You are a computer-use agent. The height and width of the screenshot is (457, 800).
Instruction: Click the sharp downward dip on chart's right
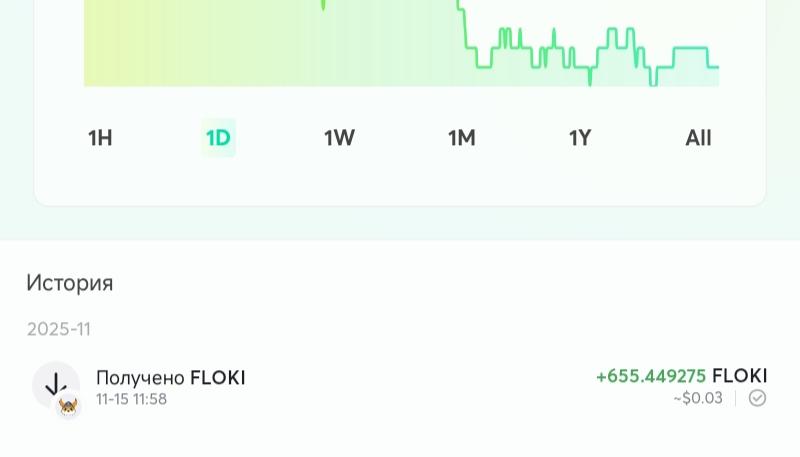click(x=590, y=80)
